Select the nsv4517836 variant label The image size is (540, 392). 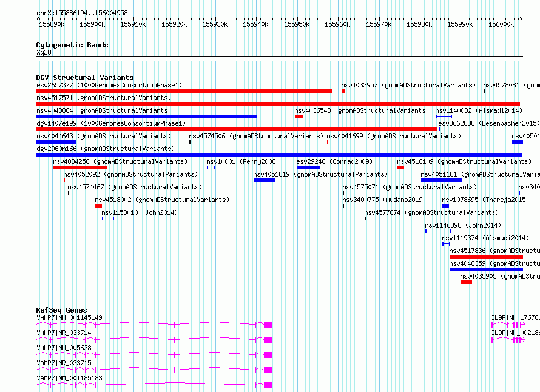tap(494, 251)
